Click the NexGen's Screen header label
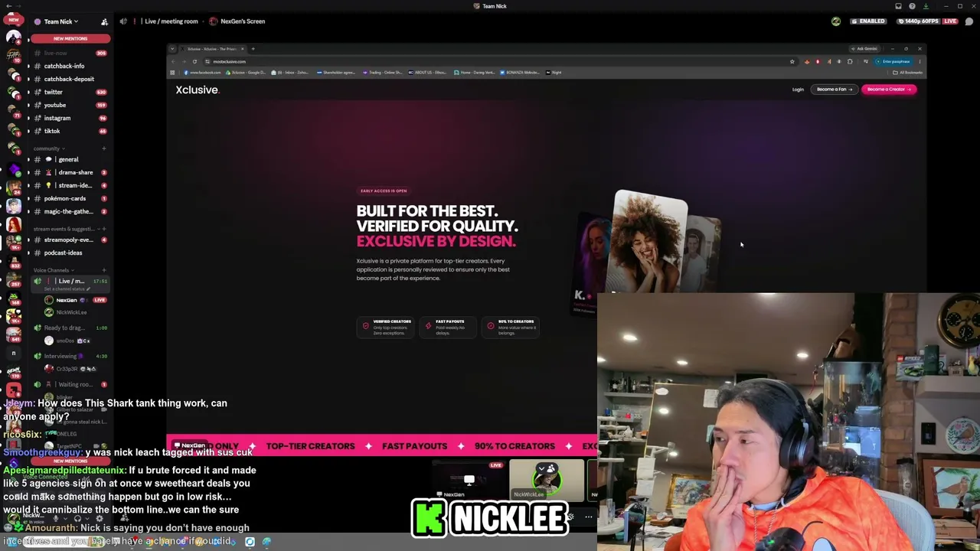The image size is (980, 551). (237, 21)
